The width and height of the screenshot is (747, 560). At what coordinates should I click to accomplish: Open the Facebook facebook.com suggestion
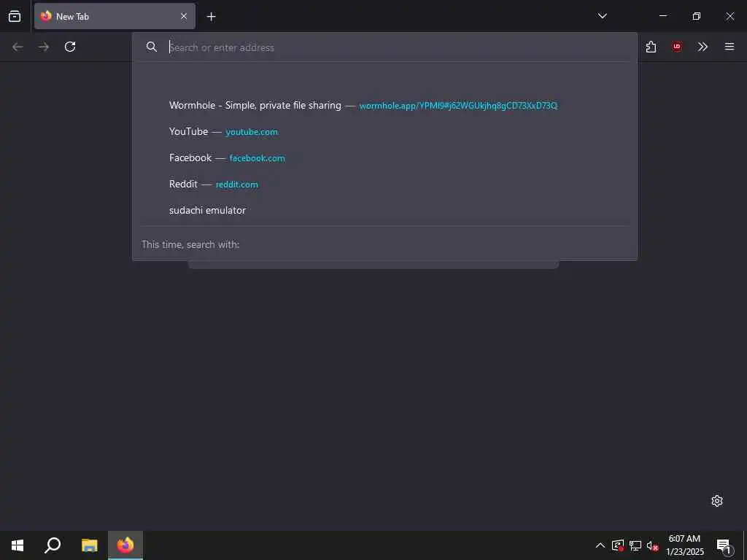(385, 157)
